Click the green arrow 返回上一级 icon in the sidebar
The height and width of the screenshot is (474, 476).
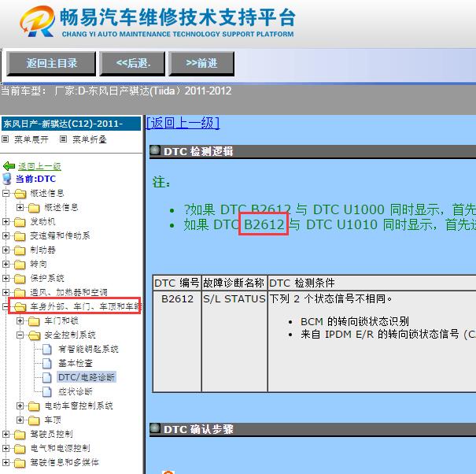9,166
